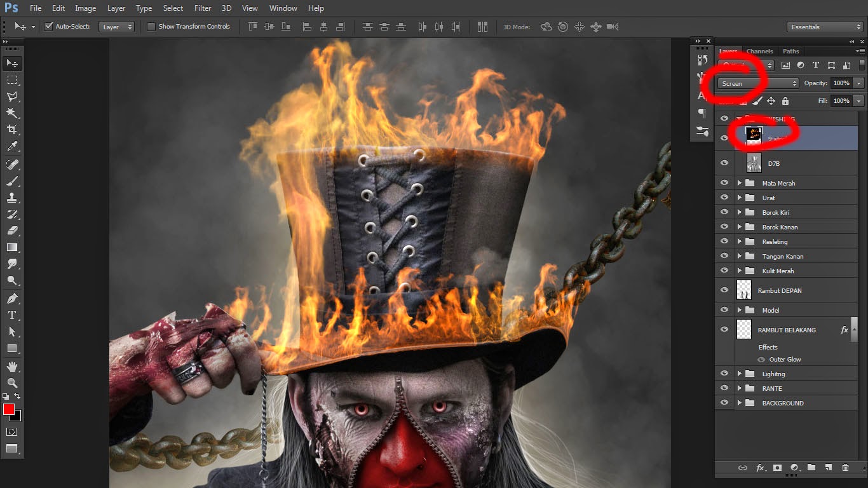Hide the Urat group
868x488 pixels.
pyautogui.click(x=724, y=198)
